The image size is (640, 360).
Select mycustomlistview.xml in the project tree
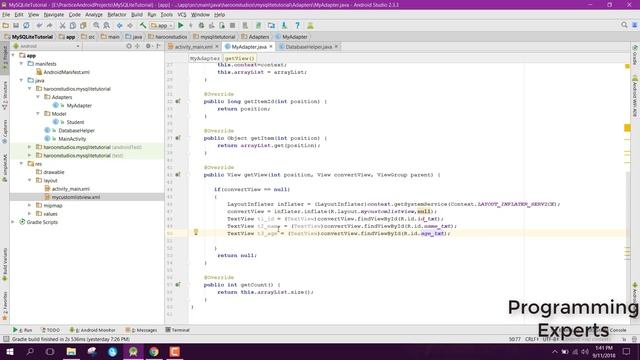(76, 197)
